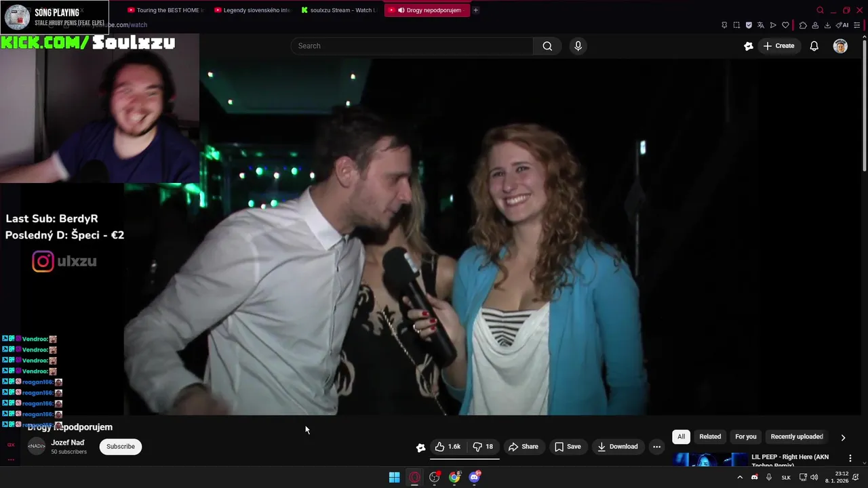Select the For you filter chip
Screen dimensions: 868x488
click(x=746, y=436)
